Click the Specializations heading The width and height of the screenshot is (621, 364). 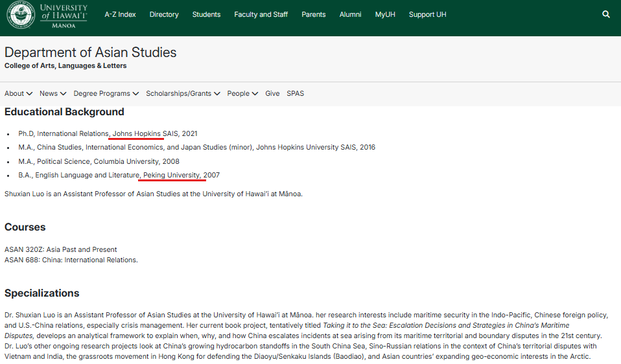(x=42, y=293)
